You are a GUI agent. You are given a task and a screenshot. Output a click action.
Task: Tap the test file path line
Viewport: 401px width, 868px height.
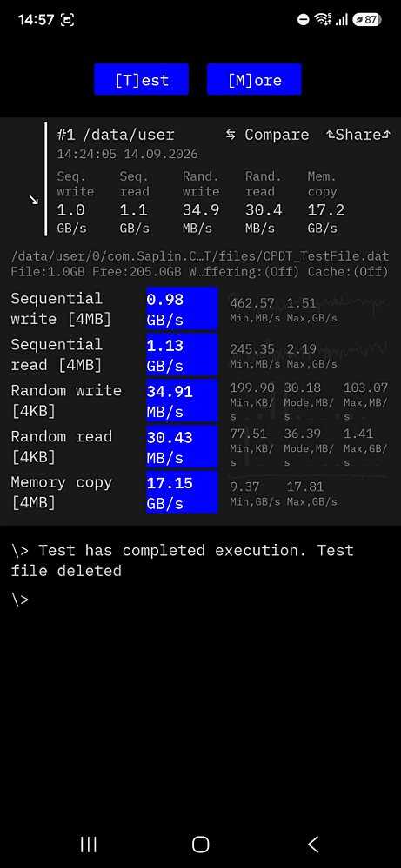(200, 256)
